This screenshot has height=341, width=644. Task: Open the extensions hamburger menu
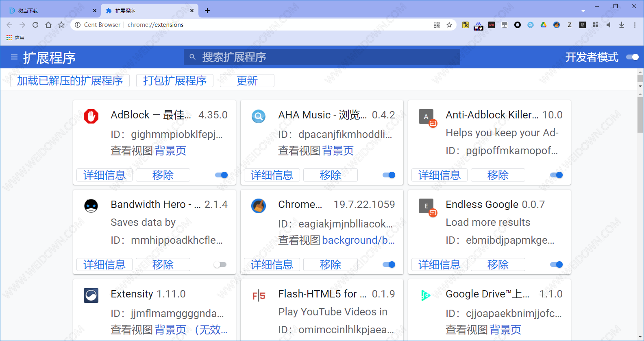pos(14,57)
